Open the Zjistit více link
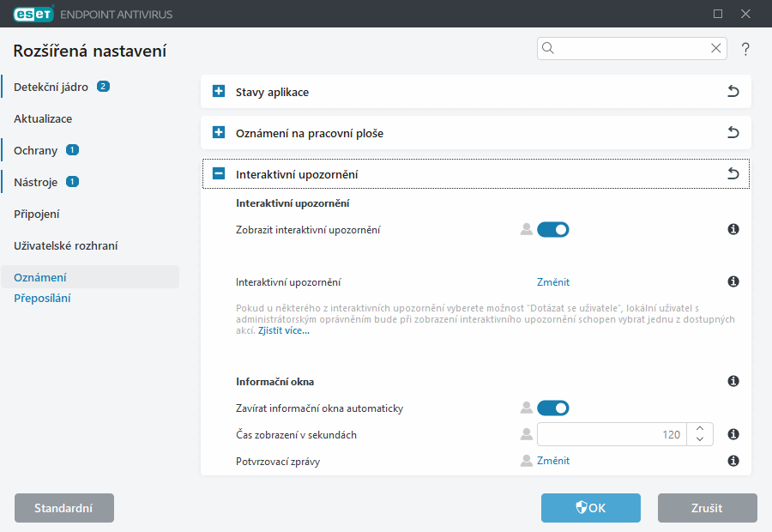Viewport: 772px width, 532px height. click(x=284, y=330)
